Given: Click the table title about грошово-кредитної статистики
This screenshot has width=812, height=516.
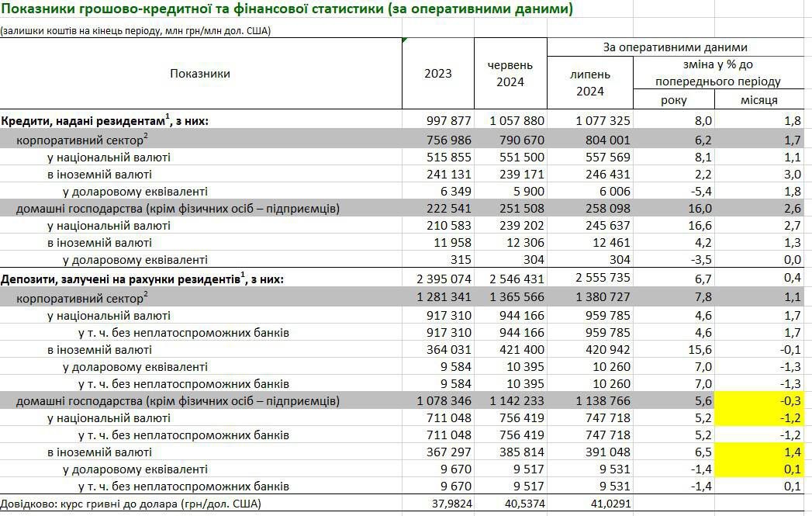Looking at the screenshot, I should click(287, 10).
